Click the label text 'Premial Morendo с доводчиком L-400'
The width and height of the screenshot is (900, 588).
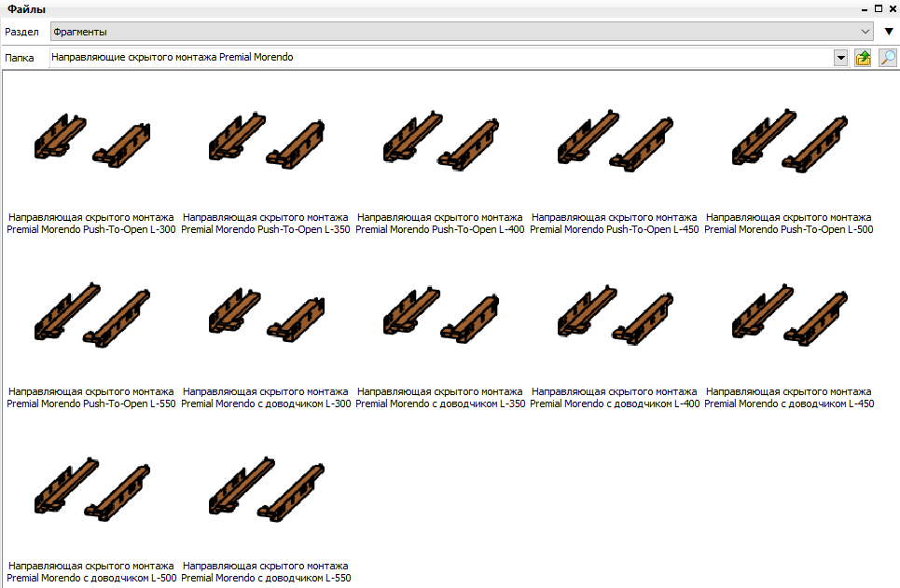tap(615, 403)
